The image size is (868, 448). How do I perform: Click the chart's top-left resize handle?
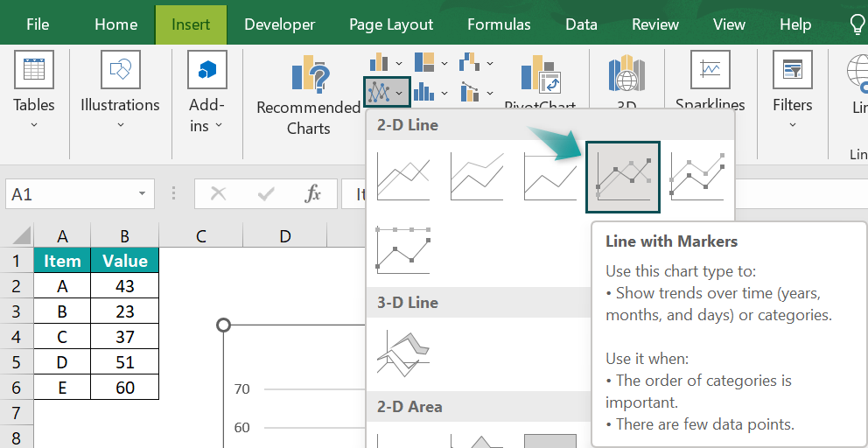coord(224,325)
